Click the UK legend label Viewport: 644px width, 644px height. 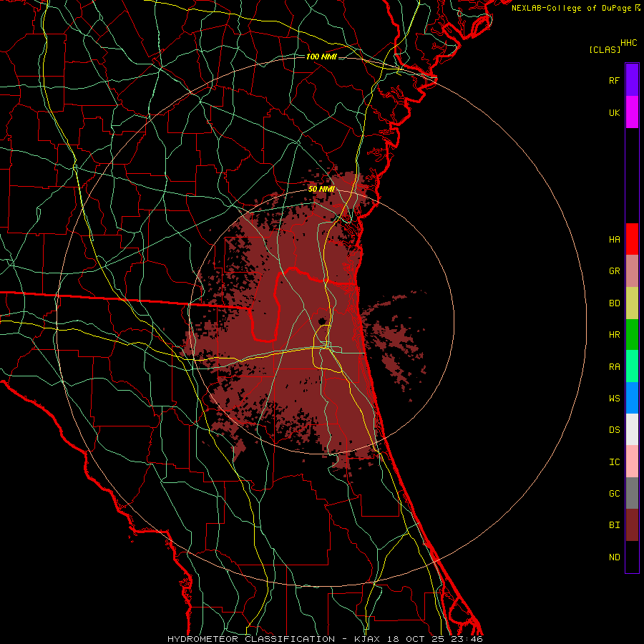pyautogui.click(x=614, y=112)
